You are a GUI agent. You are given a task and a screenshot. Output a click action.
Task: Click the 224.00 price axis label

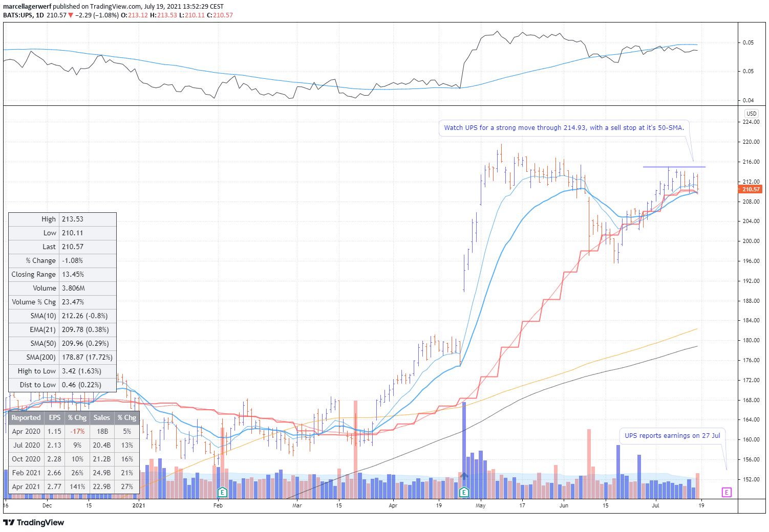(x=751, y=122)
